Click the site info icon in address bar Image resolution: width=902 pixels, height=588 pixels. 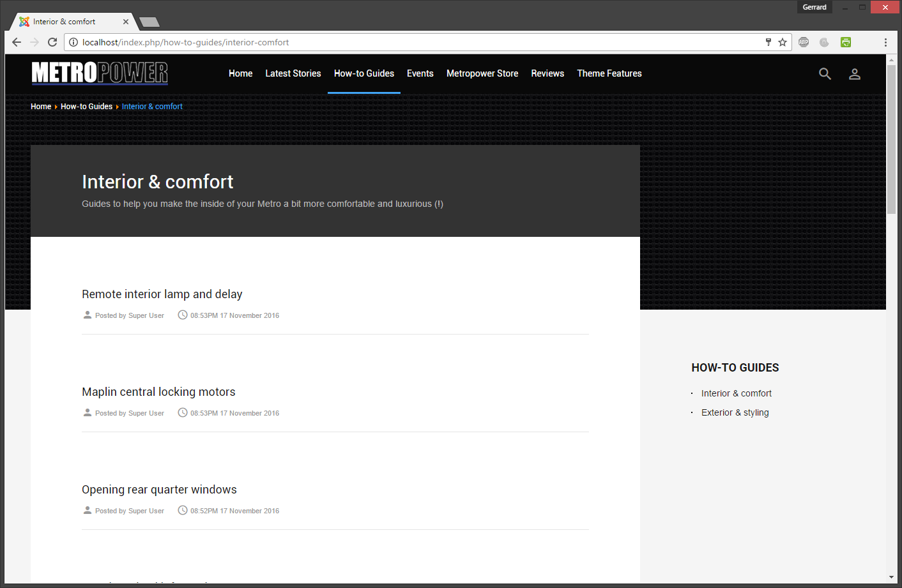[x=73, y=42]
